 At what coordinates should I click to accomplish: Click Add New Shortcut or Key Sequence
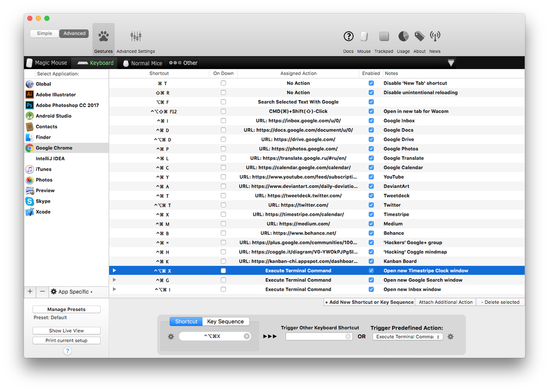[369, 302]
